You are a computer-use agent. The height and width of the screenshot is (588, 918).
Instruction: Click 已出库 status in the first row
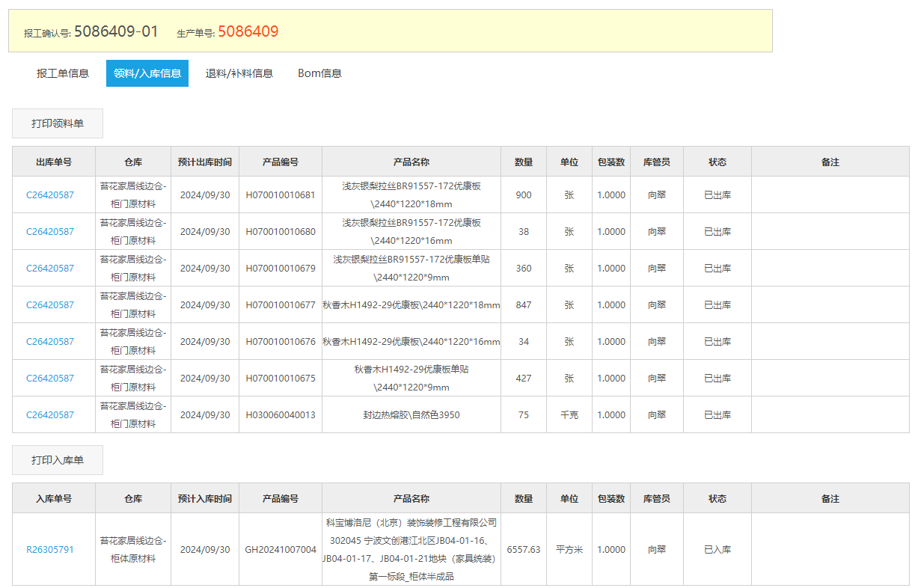pyautogui.click(x=716, y=195)
